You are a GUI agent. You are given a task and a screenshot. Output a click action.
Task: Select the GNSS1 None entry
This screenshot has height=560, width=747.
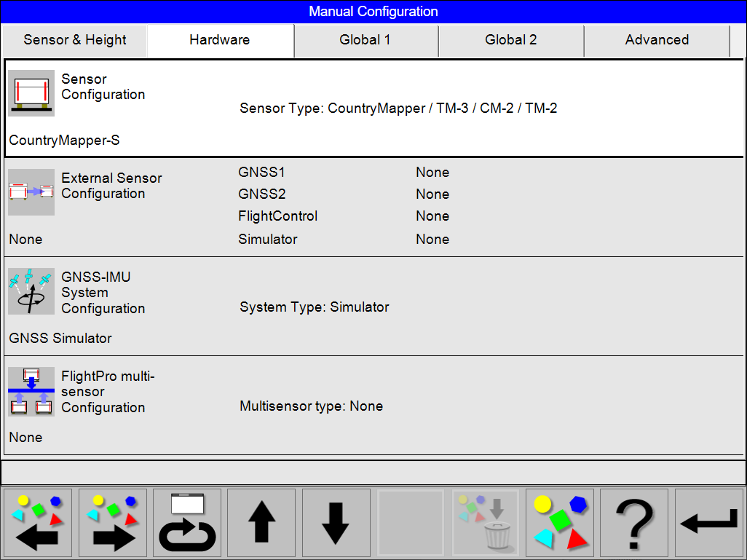coord(432,173)
